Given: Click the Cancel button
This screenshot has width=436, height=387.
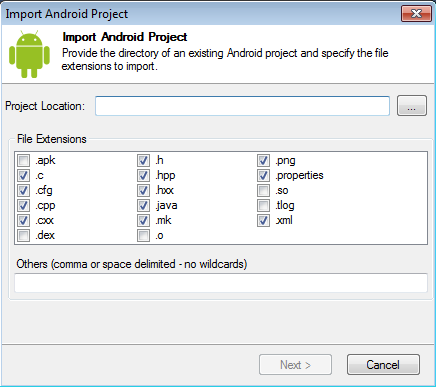Looking at the screenshot, I should (x=383, y=365).
